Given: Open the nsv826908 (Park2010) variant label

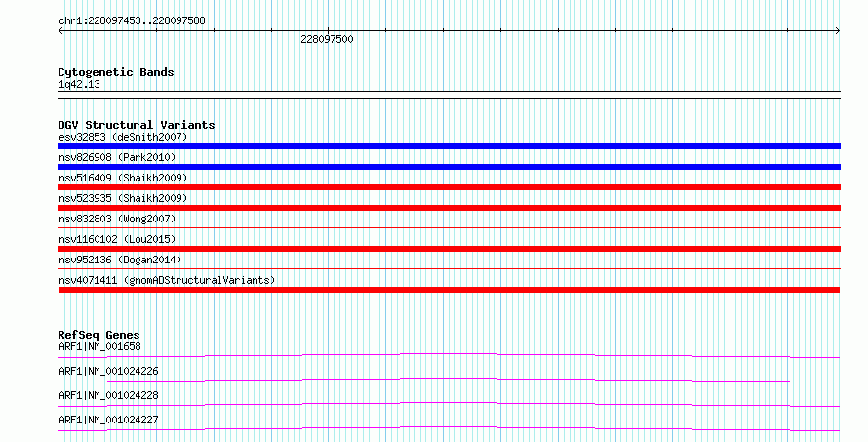Looking at the screenshot, I should tap(117, 157).
